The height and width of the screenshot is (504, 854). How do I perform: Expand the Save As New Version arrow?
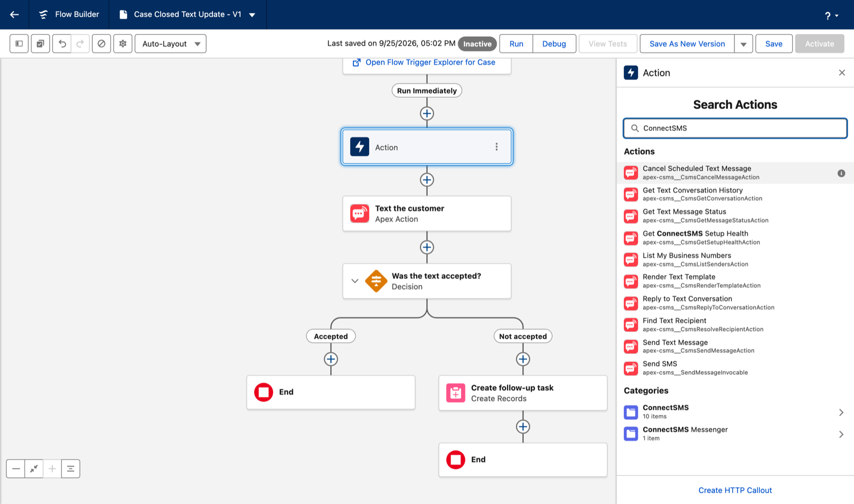point(744,44)
